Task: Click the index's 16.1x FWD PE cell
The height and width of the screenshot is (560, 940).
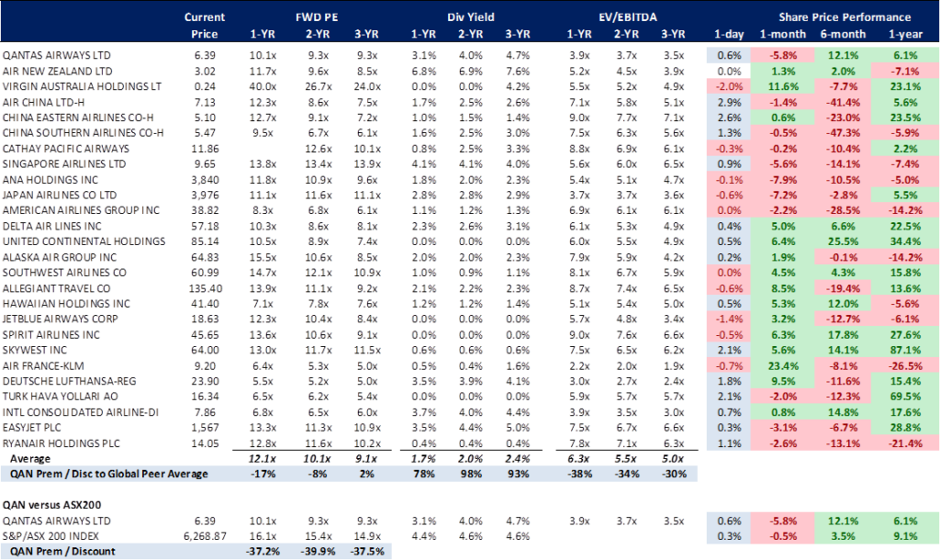Action: [x=263, y=537]
